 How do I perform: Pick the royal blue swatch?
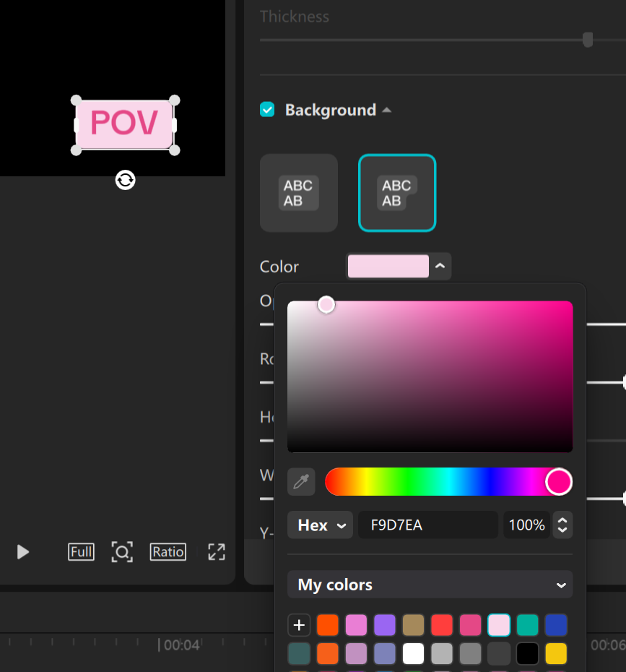[x=556, y=625]
